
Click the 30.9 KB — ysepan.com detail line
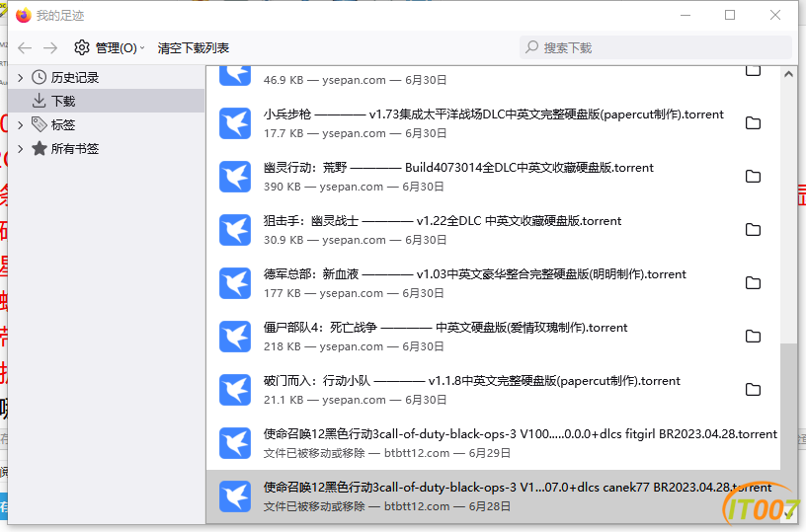point(355,240)
